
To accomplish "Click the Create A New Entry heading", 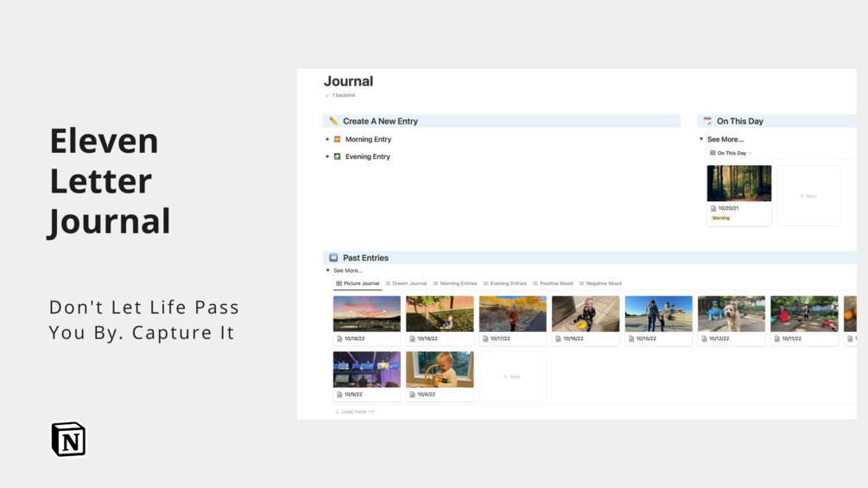I will click(380, 121).
